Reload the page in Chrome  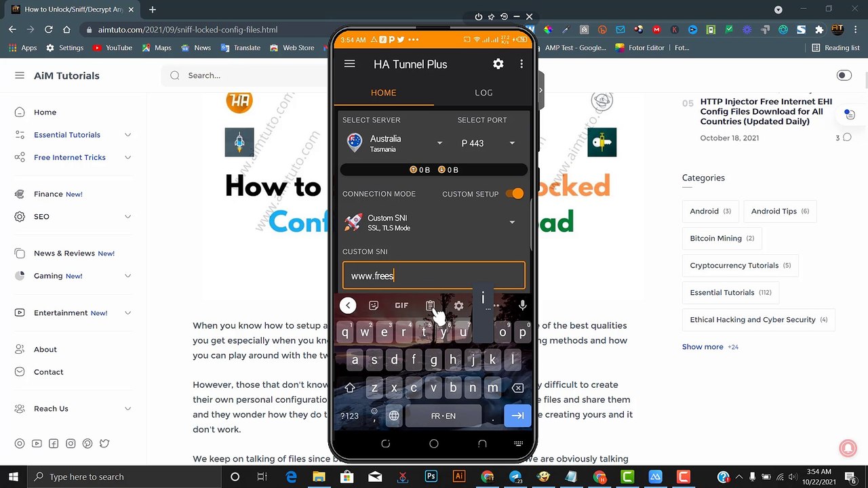48,29
